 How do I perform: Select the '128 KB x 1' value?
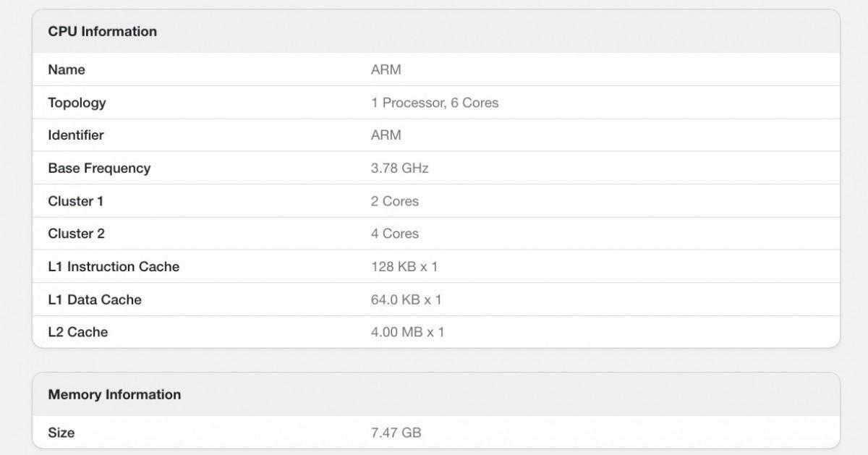(404, 267)
